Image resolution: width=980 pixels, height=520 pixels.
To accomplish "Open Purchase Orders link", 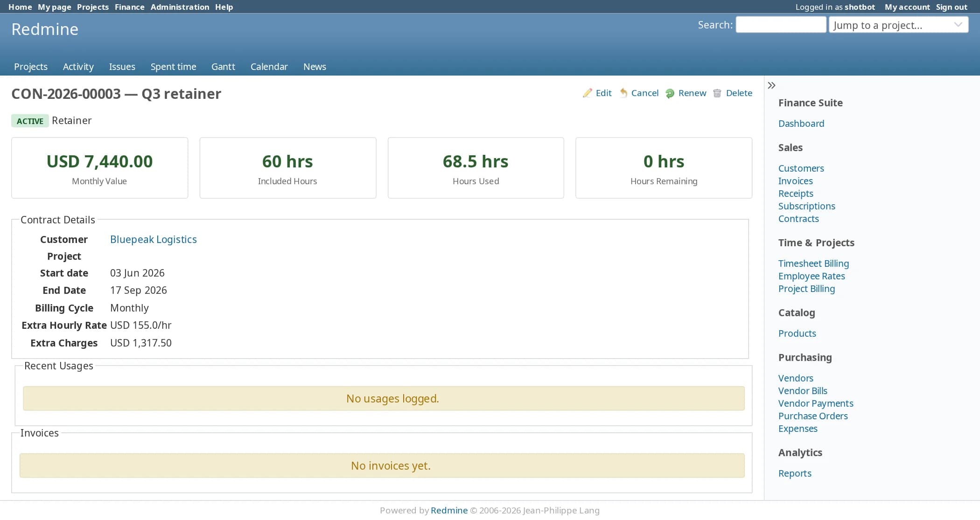I will (x=813, y=416).
